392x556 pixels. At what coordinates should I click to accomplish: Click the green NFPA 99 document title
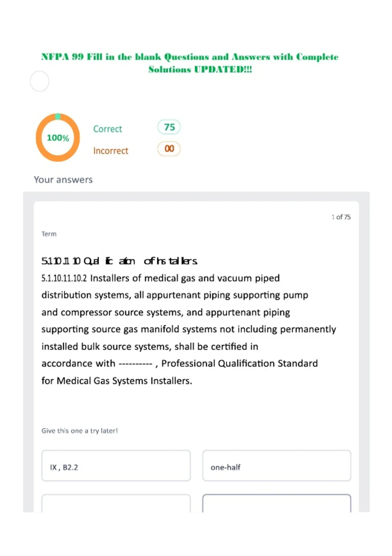pyautogui.click(x=190, y=63)
